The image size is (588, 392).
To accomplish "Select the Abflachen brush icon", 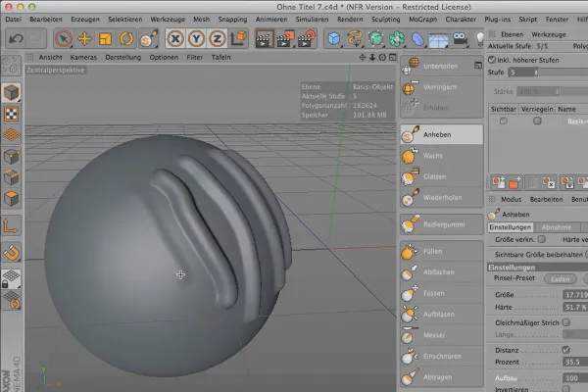I will pos(409,272).
